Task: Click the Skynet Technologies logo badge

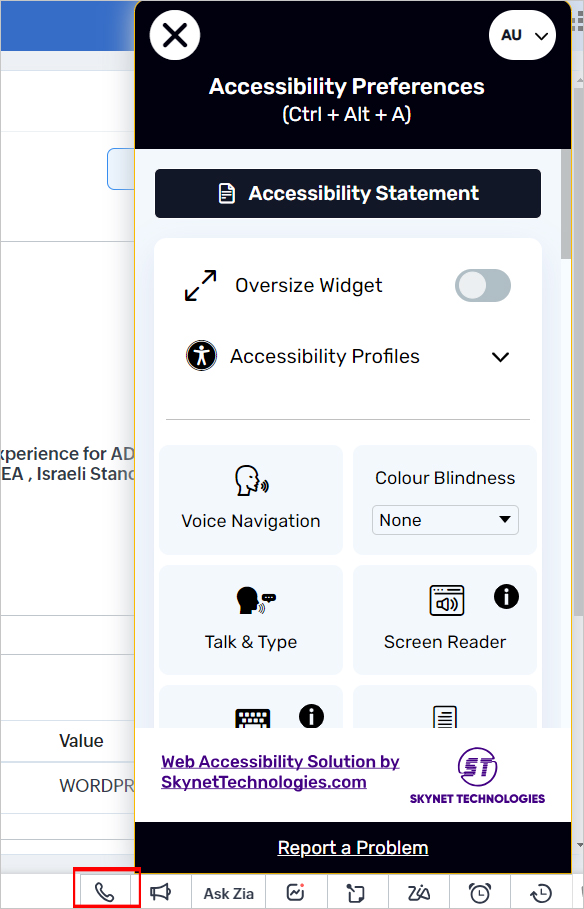Action: point(478,772)
